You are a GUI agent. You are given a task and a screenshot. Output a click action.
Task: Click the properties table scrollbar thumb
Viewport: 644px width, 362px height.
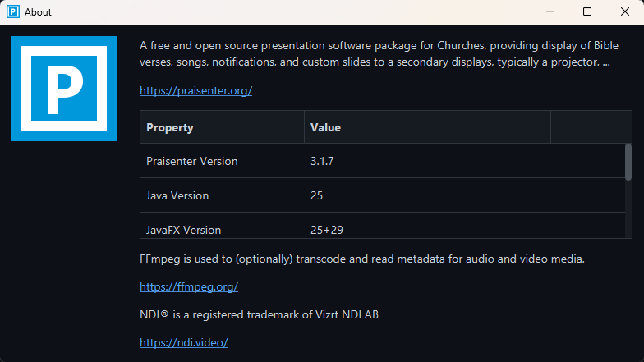point(628,162)
